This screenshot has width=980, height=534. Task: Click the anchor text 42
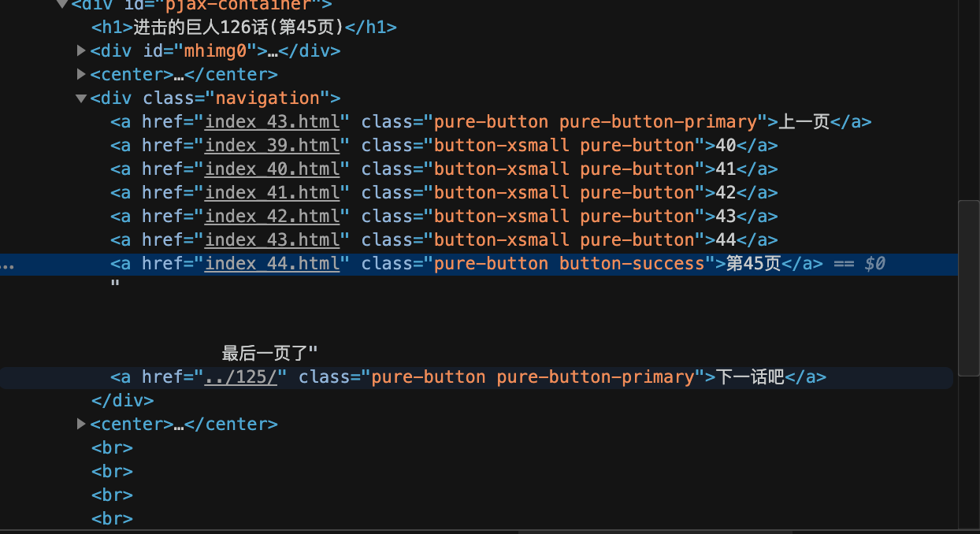pos(726,193)
